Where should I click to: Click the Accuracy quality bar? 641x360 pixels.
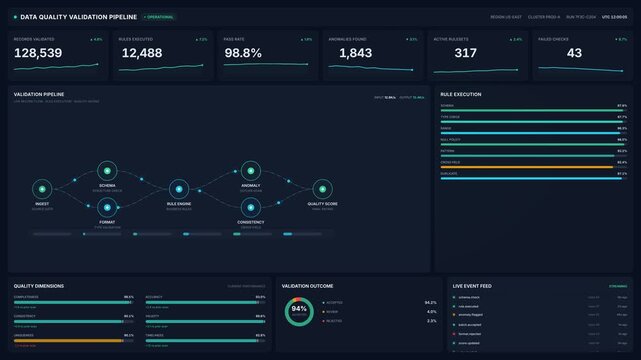click(205, 302)
